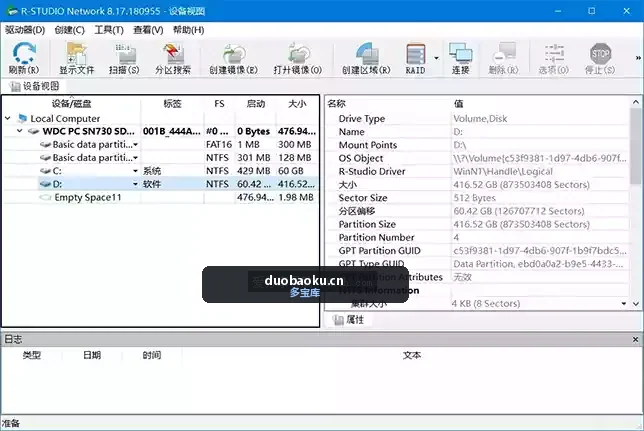This screenshot has width=644, height=431.
Task: Open Show Files (显示文件) tool
Action: pos(77,58)
